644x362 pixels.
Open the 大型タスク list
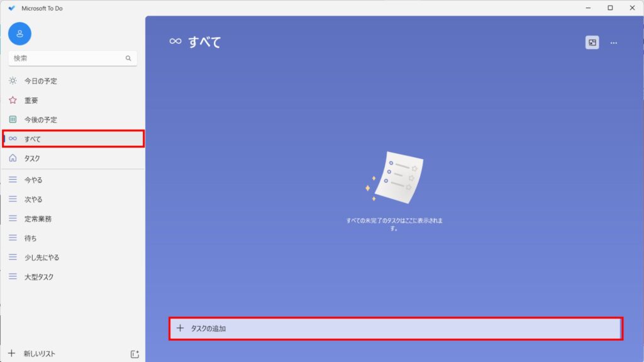click(39, 277)
